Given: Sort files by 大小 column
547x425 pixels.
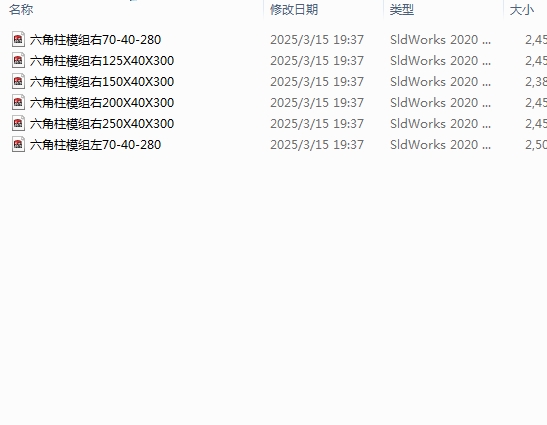Looking at the screenshot, I should pyautogui.click(x=522, y=9).
